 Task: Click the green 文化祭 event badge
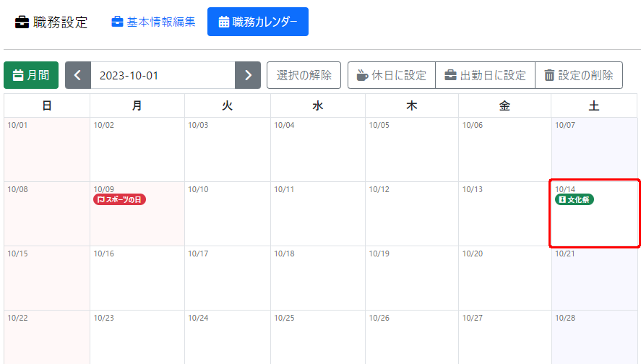(x=575, y=199)
